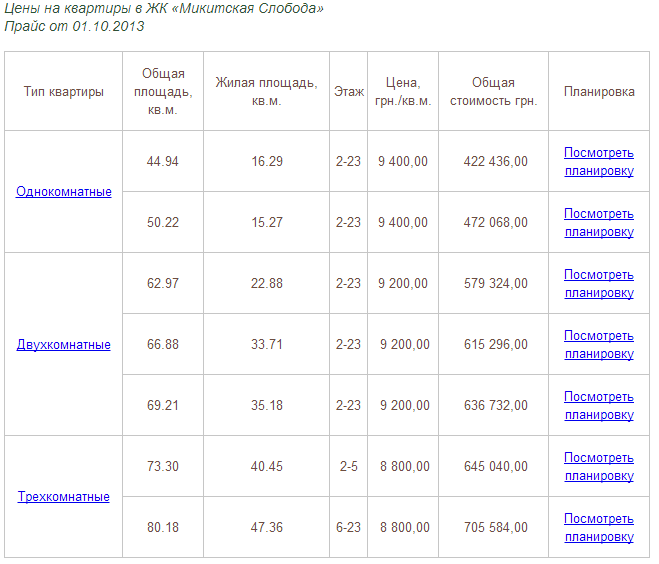
Task: Open the Трехкомнатные apartments link
Action: (63, 497)
